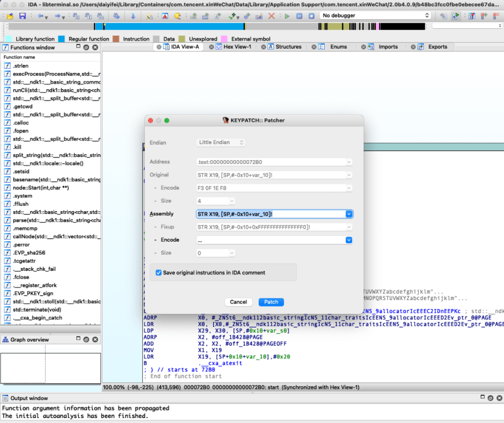This screenshot has width=504, height=423.
Task: Jump forward with the right arrow icon
Action: [57, 16]
